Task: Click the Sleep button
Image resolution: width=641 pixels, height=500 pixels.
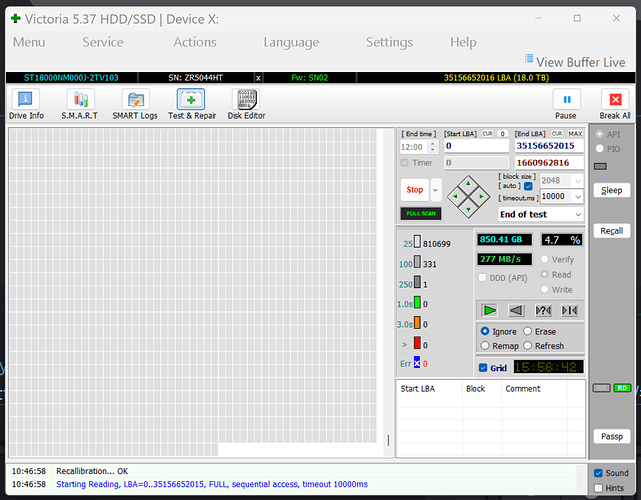Action: tap(612, 191)
